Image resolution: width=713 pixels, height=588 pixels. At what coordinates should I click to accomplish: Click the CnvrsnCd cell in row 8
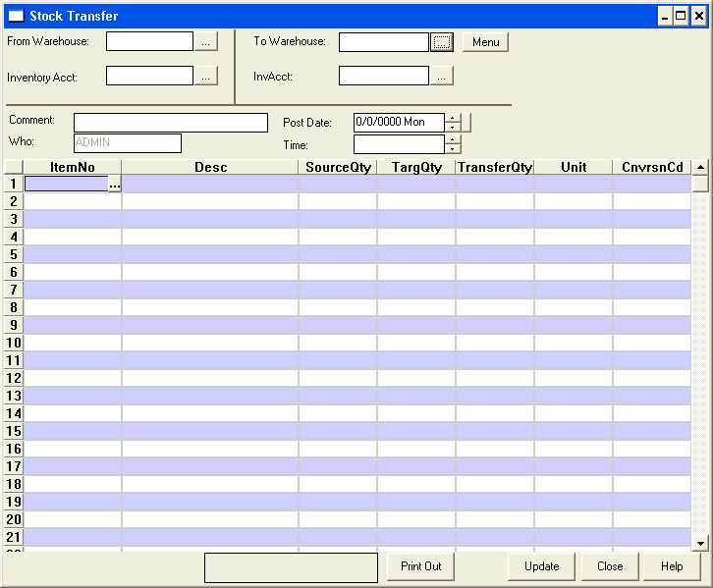coord(652,307)
